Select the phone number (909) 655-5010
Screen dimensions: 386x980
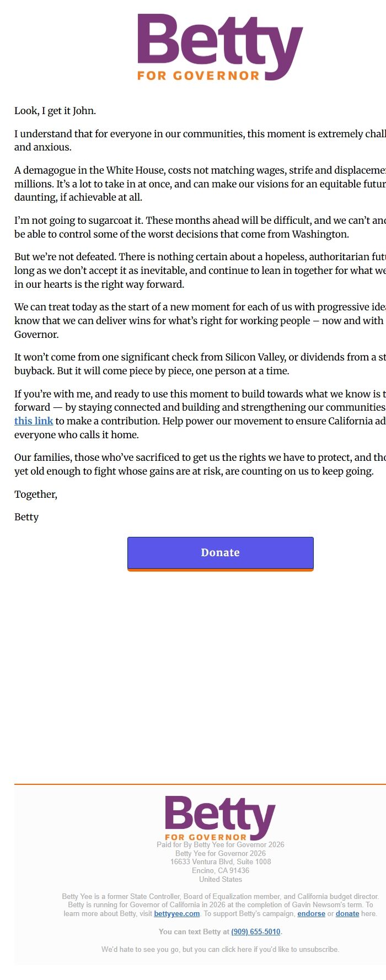point(255,931)
